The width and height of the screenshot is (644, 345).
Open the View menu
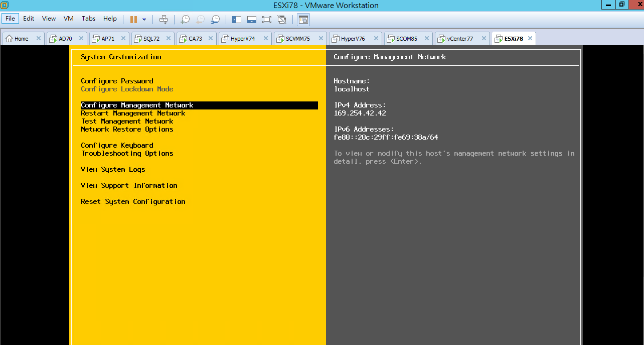[49, 19]
